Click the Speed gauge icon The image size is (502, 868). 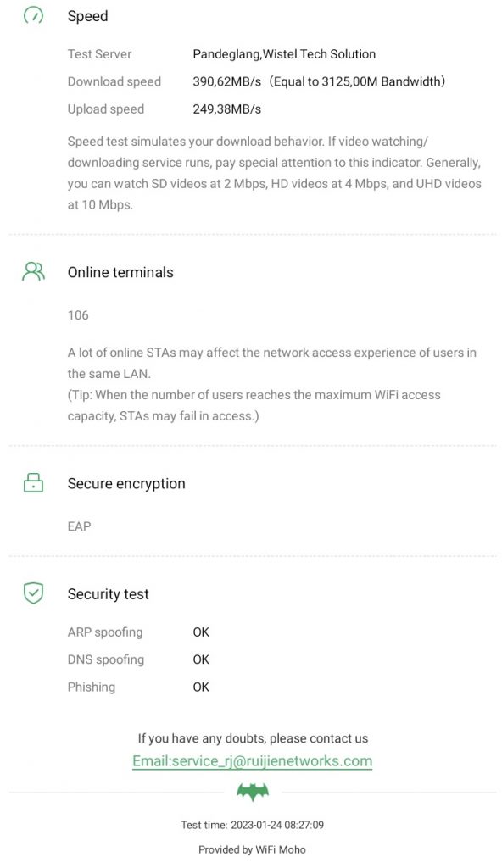point(33,15)
